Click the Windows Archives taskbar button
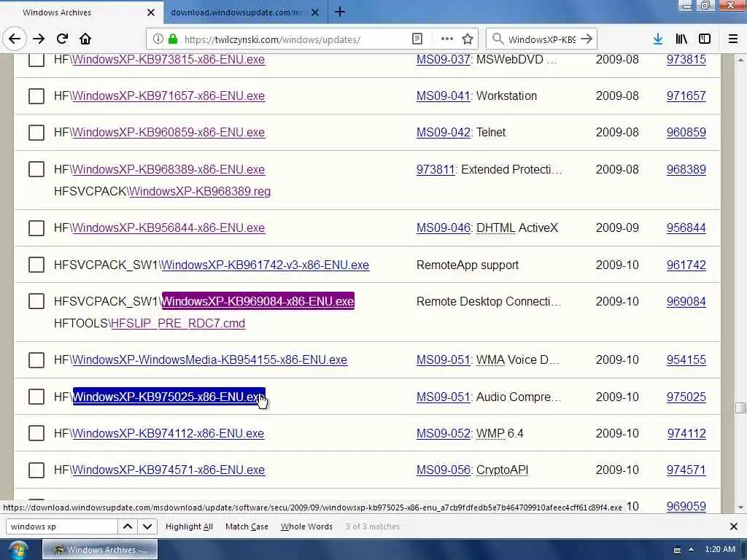Screen dimensions: 747x560 click(x=100, y=550)
